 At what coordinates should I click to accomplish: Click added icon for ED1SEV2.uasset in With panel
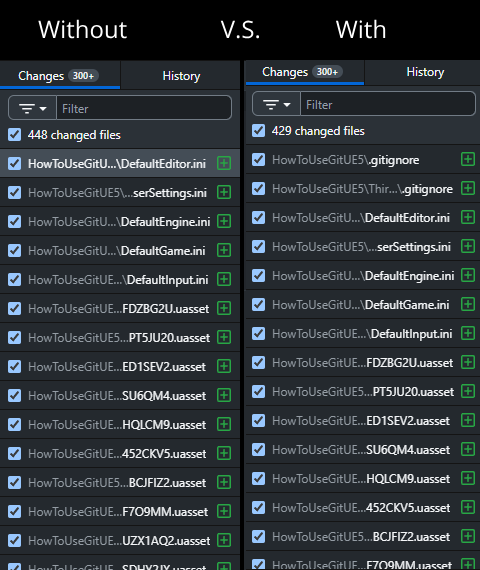[x=468, y=420]
